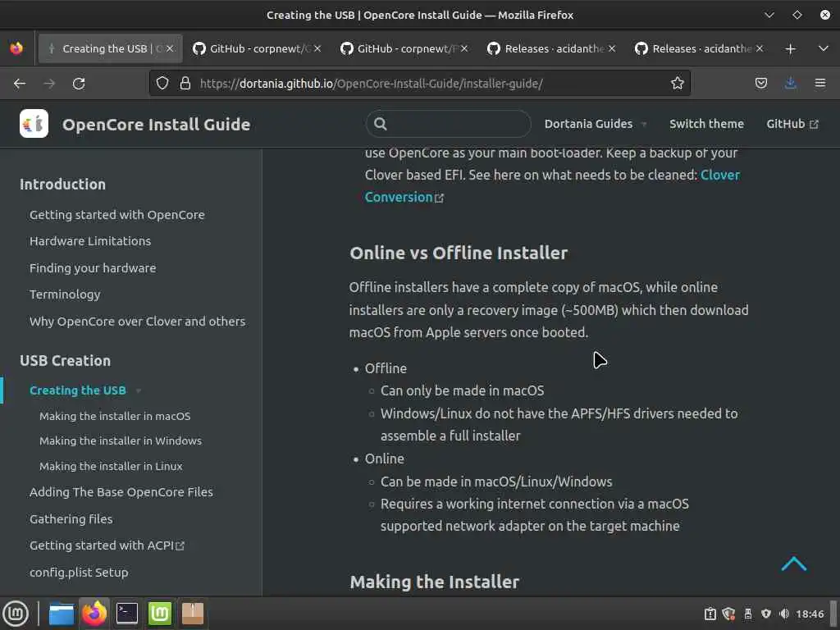Click the OpenCore logo icon

(x=34, y=124)
